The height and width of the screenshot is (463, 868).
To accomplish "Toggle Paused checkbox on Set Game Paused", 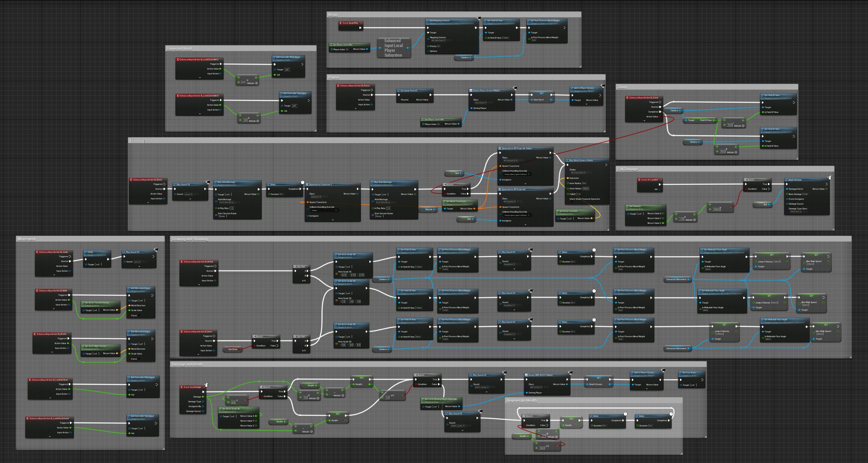I will [410, 100].
